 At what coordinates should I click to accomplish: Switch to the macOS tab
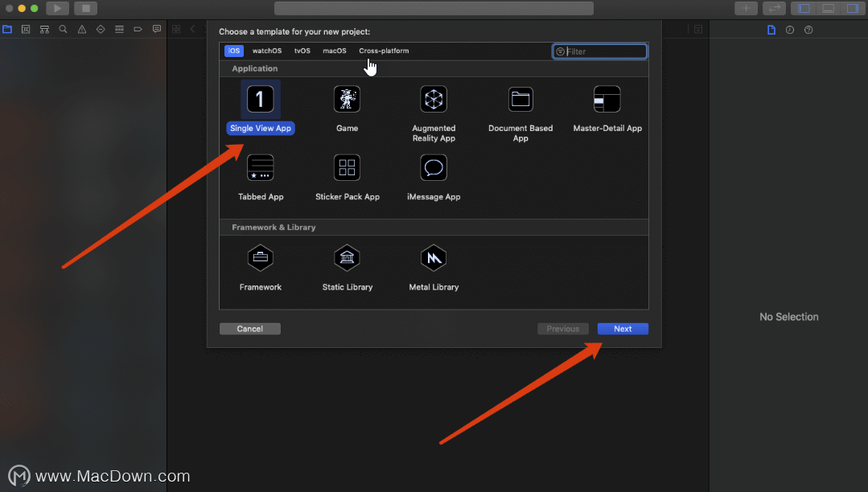[x=335, y=51]
